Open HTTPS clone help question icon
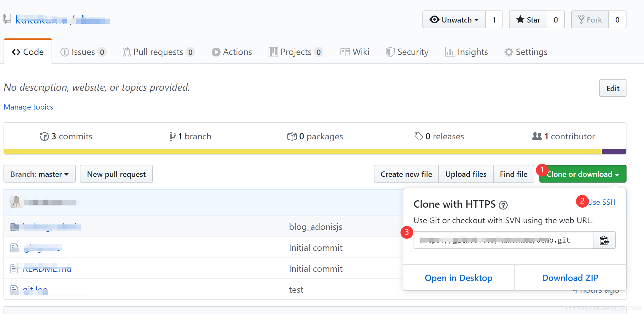Screen dimensions: 644x314 (503, 205)
